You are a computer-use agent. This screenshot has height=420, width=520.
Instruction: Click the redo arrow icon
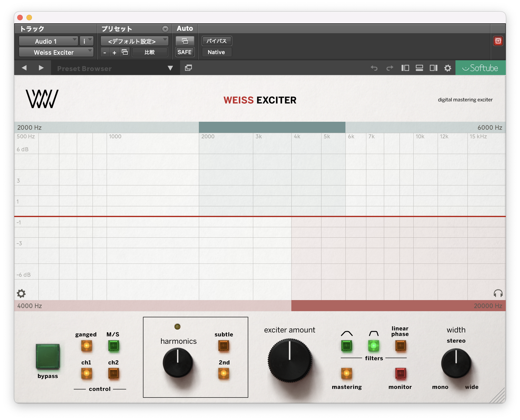click(390, 68)
